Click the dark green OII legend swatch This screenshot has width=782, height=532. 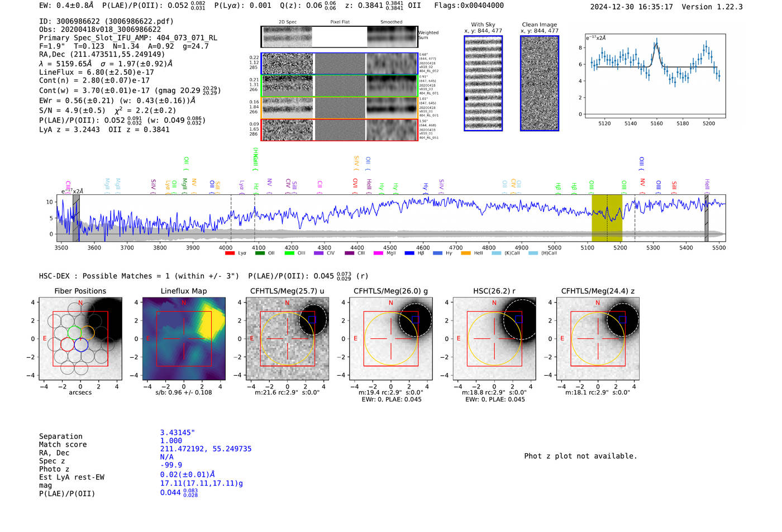tap(260, 253)
